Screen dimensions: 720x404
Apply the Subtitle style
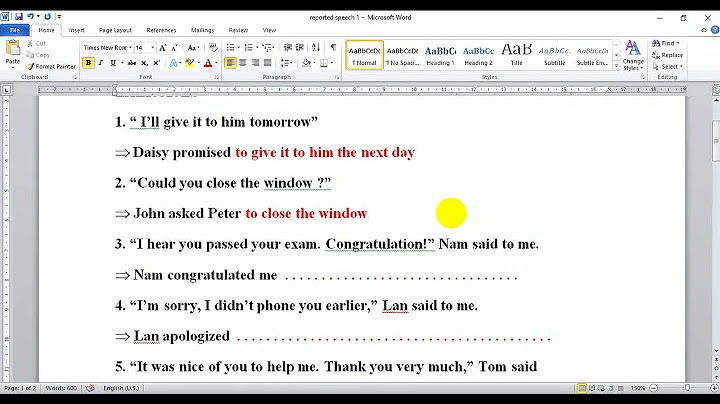click(554, 55)
